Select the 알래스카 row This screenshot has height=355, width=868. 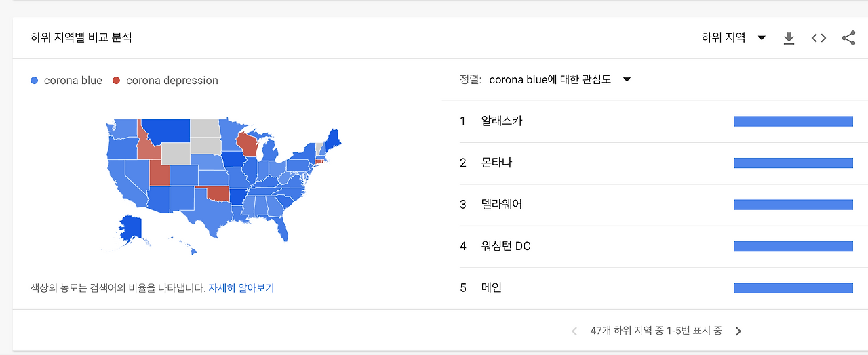(x=502, y=121)
